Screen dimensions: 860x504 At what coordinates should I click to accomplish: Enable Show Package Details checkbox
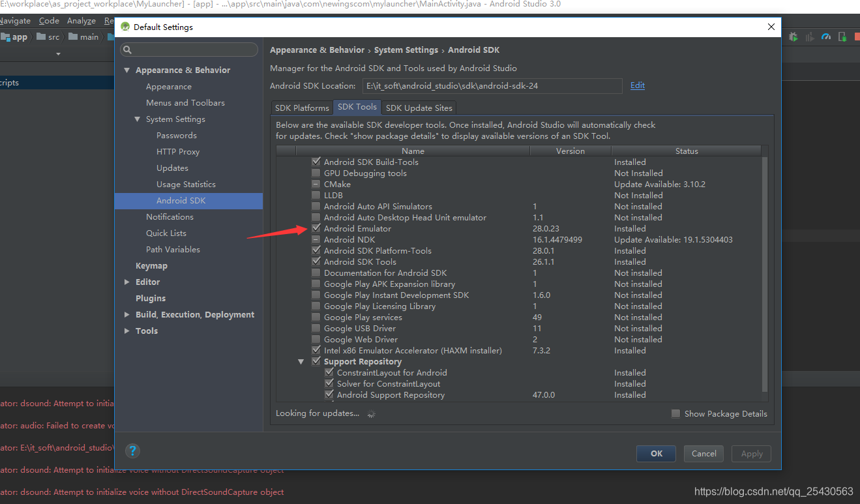pos(676,413)
